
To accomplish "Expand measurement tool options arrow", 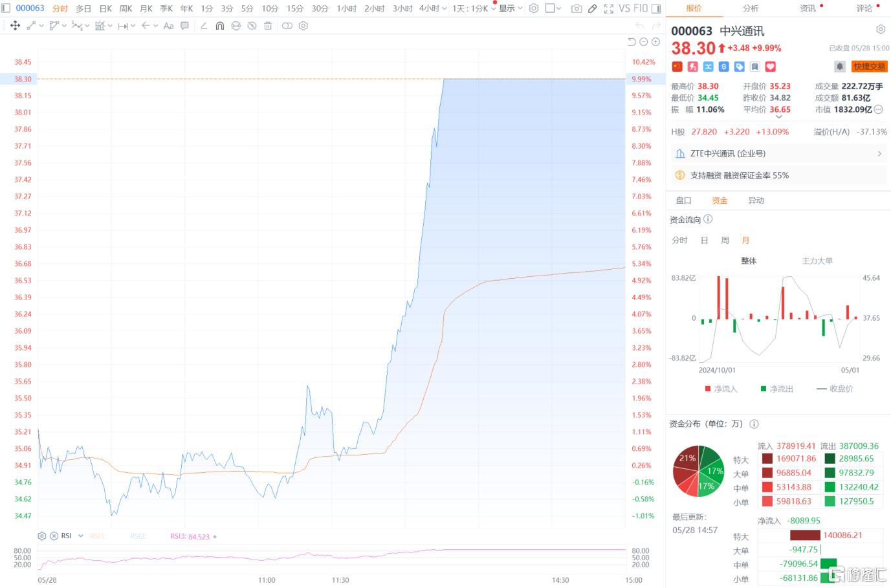I will 133,26.
